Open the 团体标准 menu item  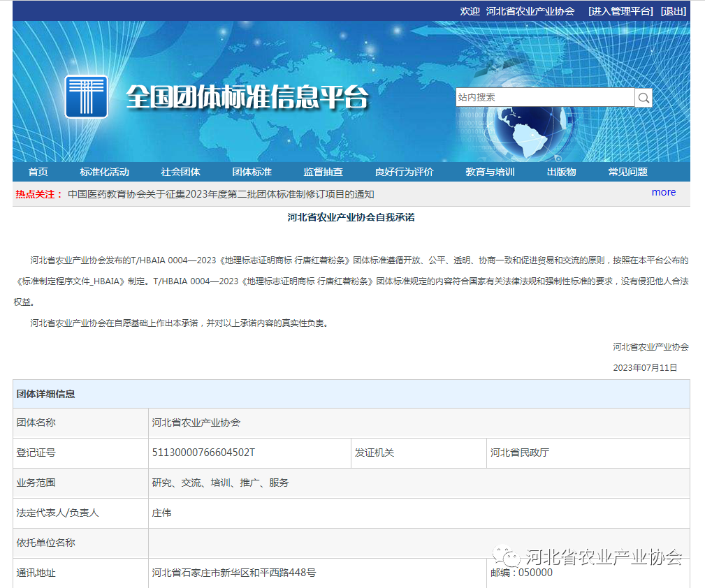252,172
